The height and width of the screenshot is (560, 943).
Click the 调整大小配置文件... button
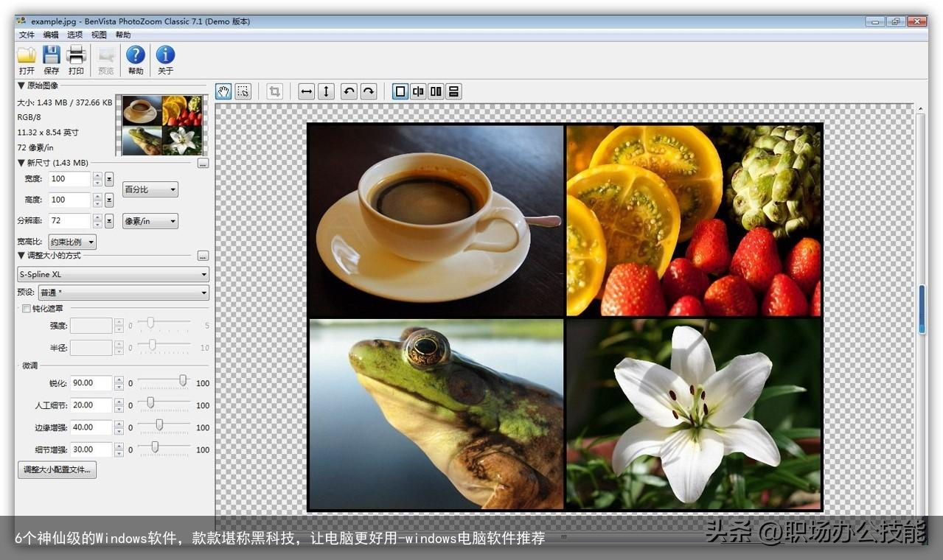(57, 469)
